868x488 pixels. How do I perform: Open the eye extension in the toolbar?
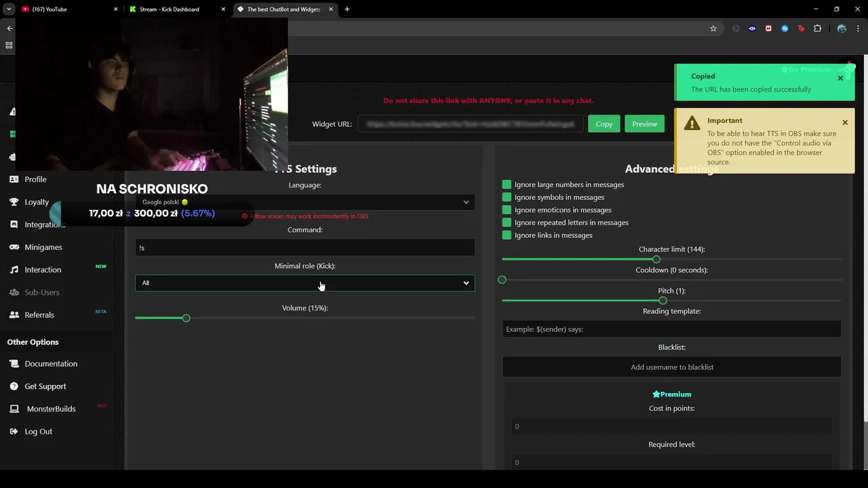[752, 28]
